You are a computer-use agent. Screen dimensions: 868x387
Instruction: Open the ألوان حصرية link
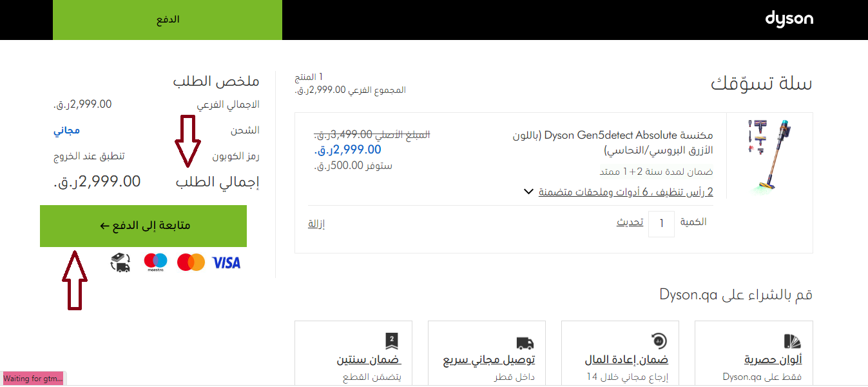tap(773, 359)
